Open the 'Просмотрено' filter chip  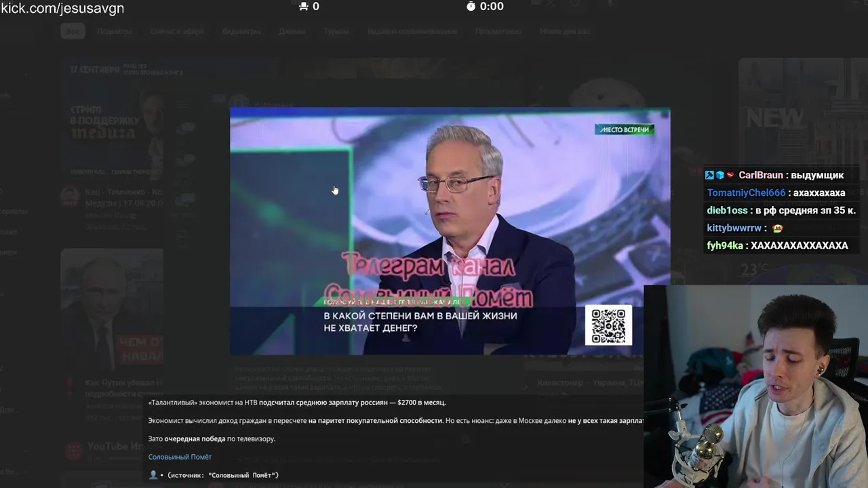[498, 31]
